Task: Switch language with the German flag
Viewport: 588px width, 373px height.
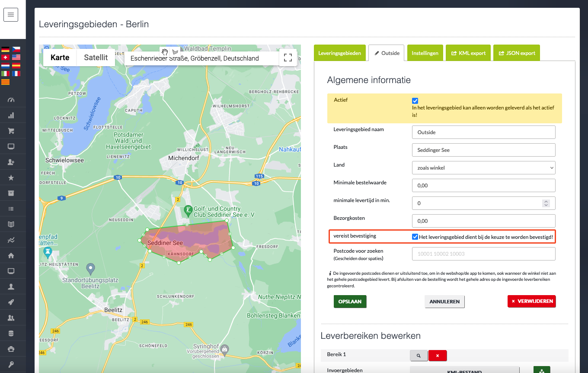Action: [6, 49]
